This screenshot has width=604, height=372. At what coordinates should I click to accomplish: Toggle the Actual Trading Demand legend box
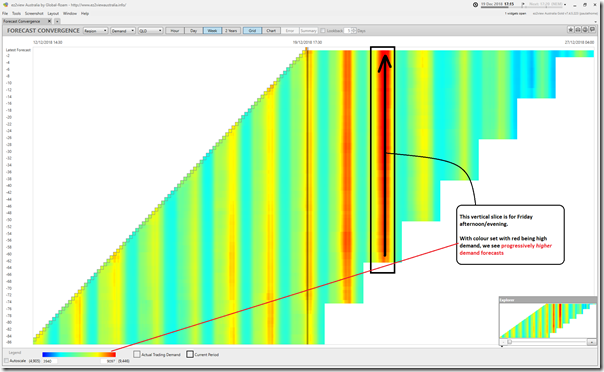pyautogui.click(x=137, y=354)
